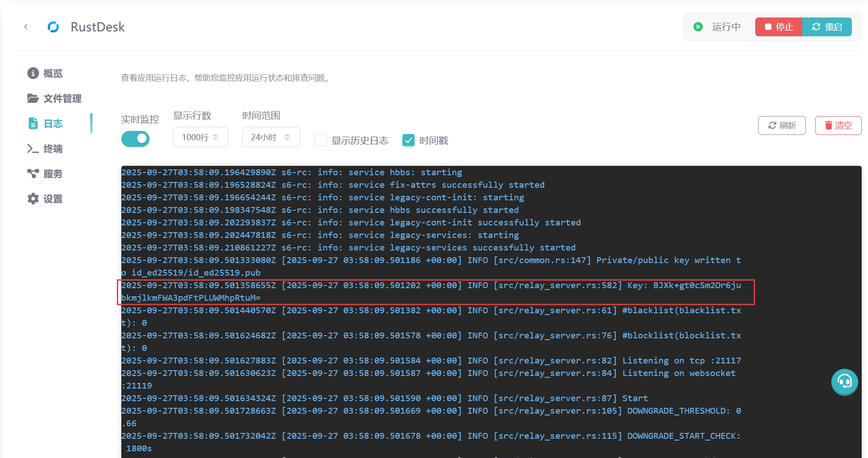The width and height of the screenshot is (868, 458).
Task: Click the 'DOWNGRADE_THRESHOLD' log line
Action: click(x=431, y=417)
